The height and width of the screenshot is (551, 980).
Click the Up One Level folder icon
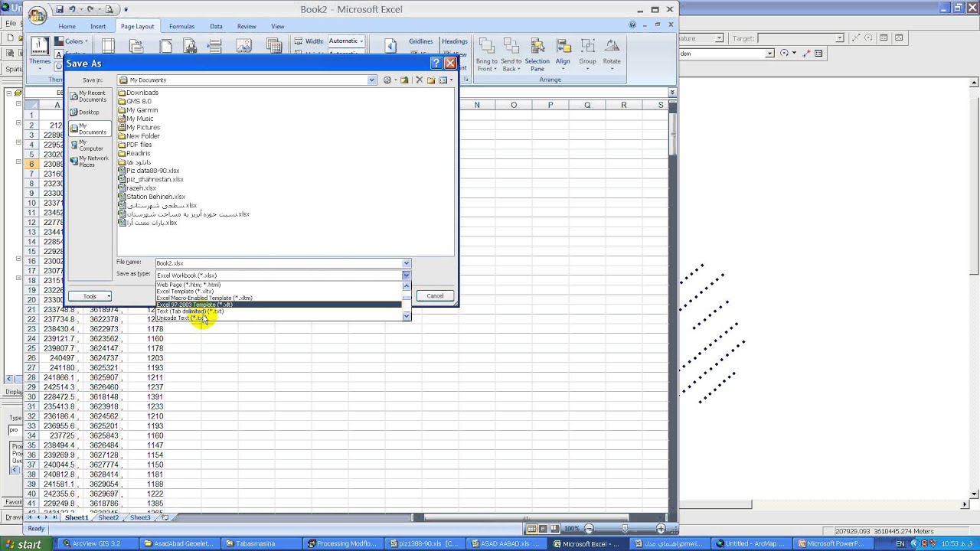click(x=405, y=80)
